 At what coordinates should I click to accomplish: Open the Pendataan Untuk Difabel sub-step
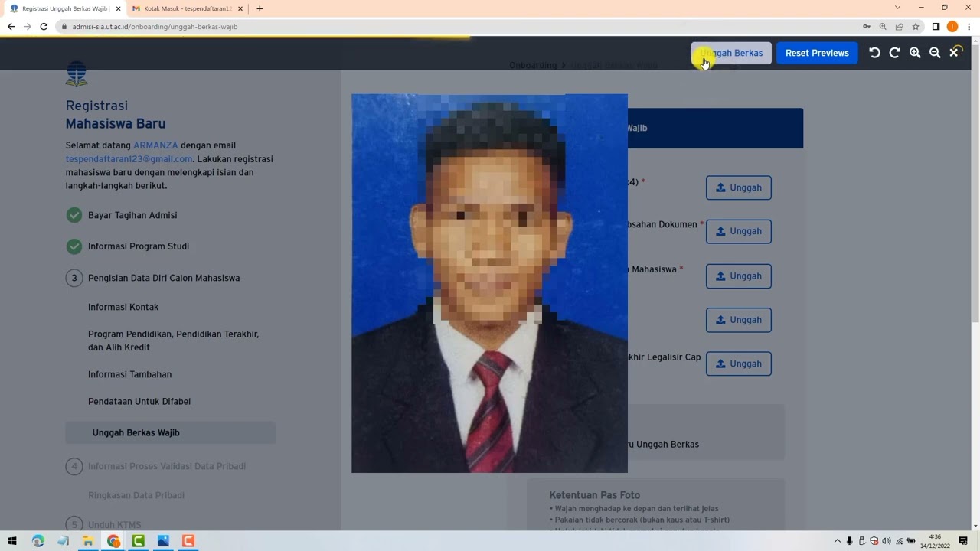coord(139,401)
